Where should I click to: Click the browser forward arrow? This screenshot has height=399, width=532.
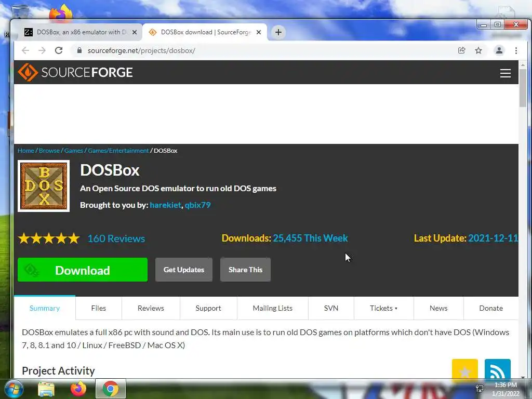click(42, 50)
